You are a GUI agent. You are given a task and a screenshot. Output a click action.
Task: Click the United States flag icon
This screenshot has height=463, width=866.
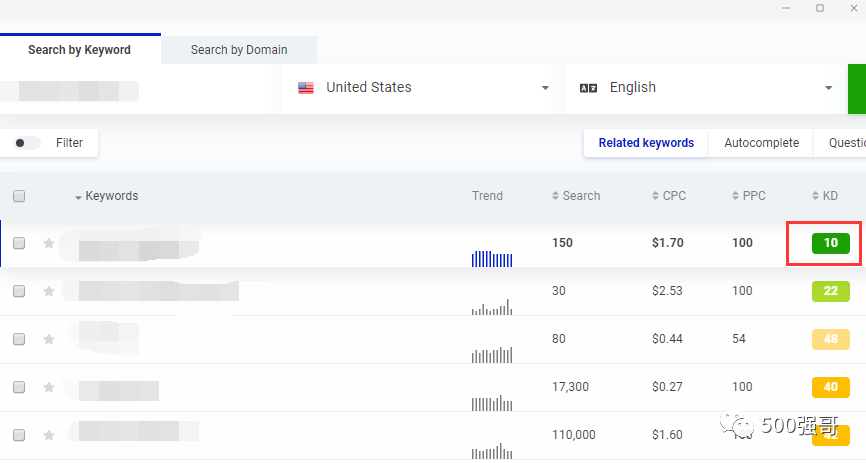pyautogui.click(x=306, y=88)
